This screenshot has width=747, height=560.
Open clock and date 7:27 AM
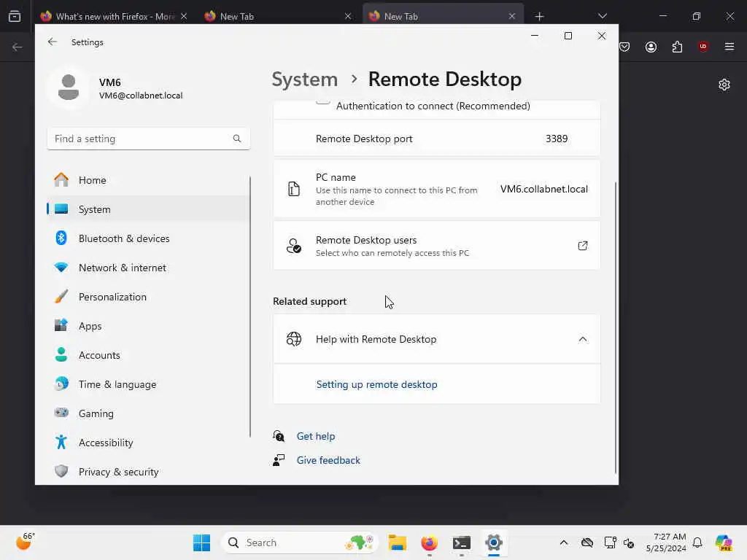click(665, 542)
